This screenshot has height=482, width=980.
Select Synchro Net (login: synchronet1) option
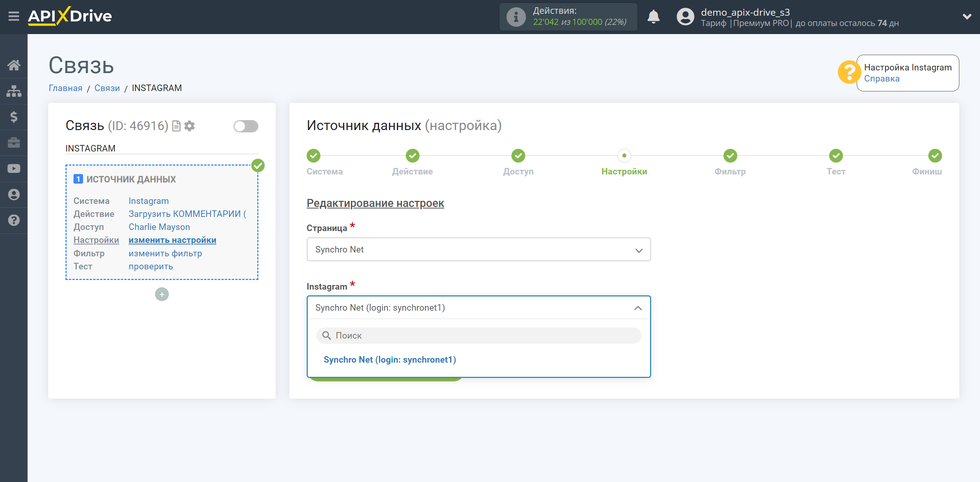(x=390, y=360)
